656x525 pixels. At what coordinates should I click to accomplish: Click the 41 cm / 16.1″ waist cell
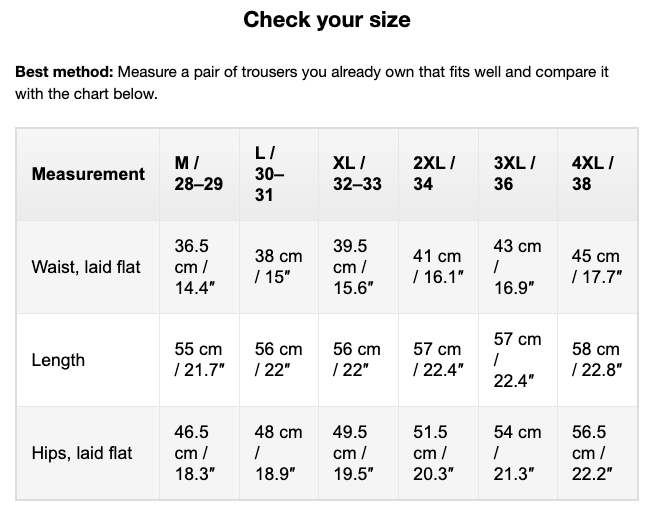tap(438, 267)
